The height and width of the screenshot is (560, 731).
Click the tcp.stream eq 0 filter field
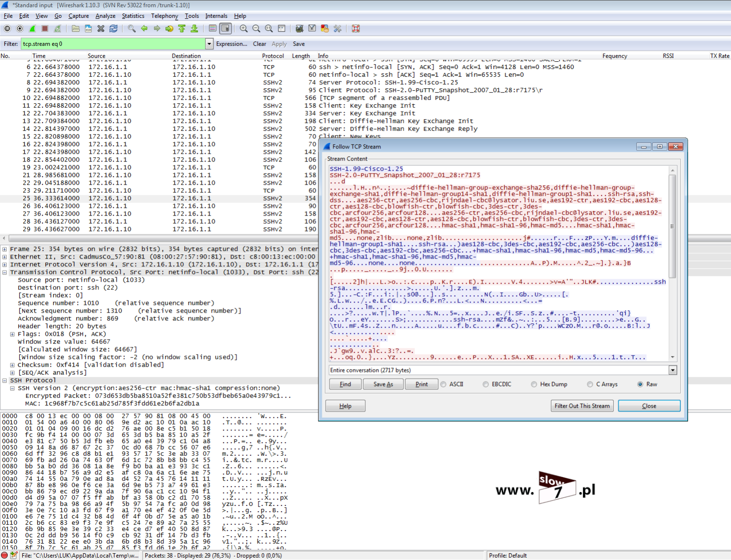[x=113, y=44]
